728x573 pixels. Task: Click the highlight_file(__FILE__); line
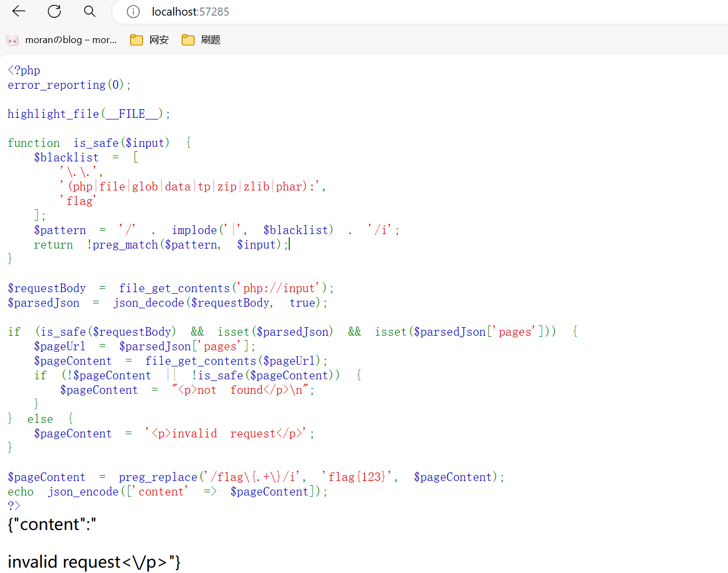[89, 114]
